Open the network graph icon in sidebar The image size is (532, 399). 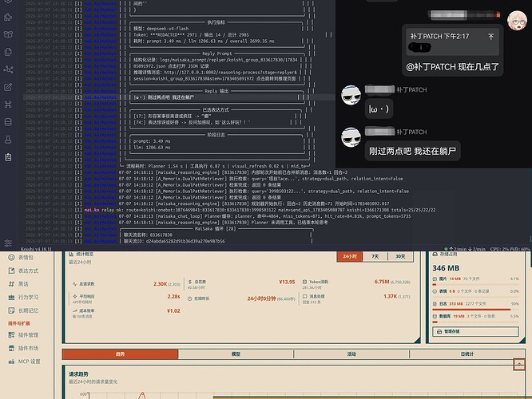[8, 69]
